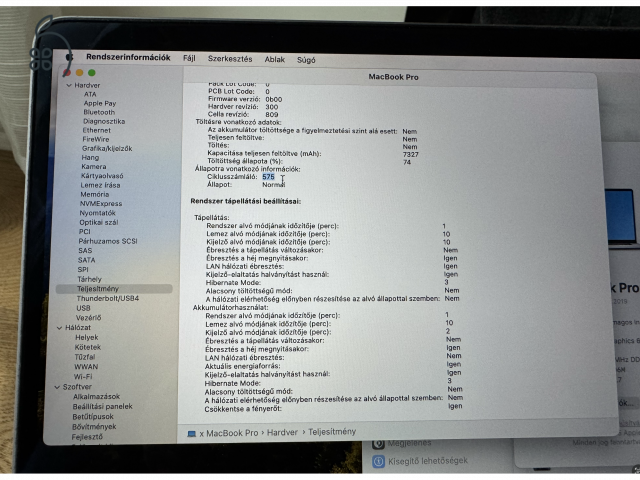Select Kötetek under Hálózat
Image resolution: width=640 pixels, height=480 pixels.
click(x=88, y=347)
